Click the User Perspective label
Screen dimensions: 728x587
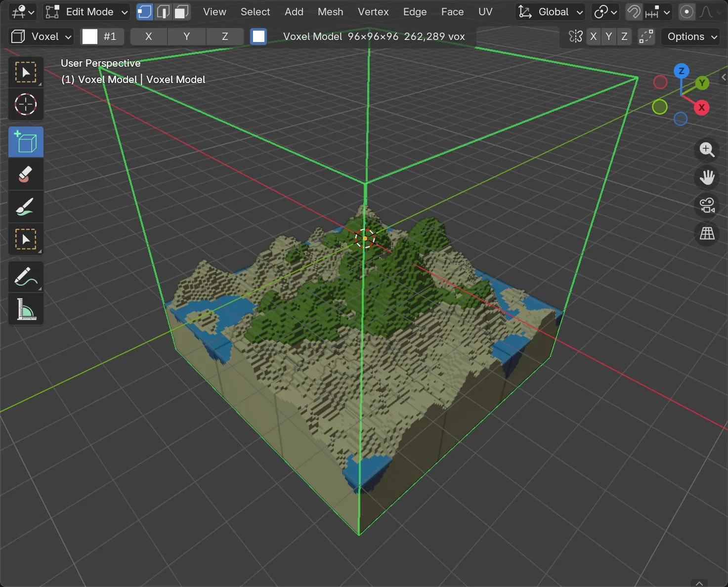(x=101, y=63)
